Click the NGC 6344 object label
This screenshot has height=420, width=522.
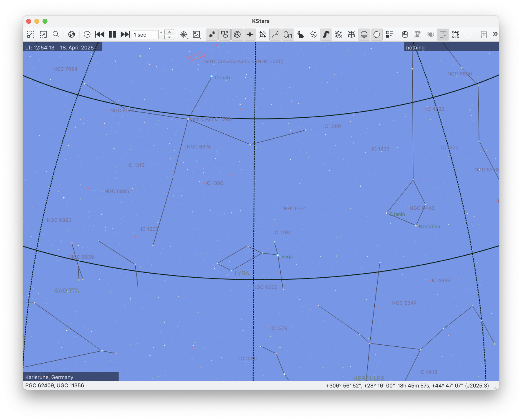(404, 303)
